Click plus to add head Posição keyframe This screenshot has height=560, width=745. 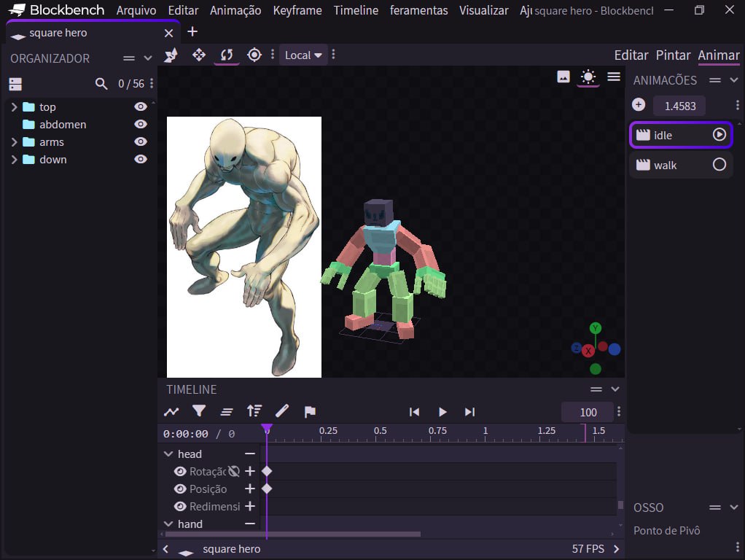pyautogui.click(x=250, y=489)
